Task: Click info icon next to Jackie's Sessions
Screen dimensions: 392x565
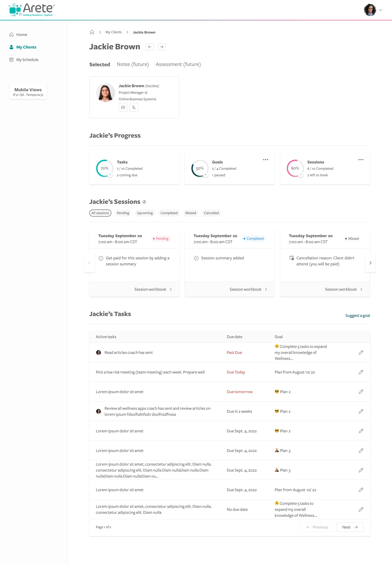Action: [x=144, y=202]
